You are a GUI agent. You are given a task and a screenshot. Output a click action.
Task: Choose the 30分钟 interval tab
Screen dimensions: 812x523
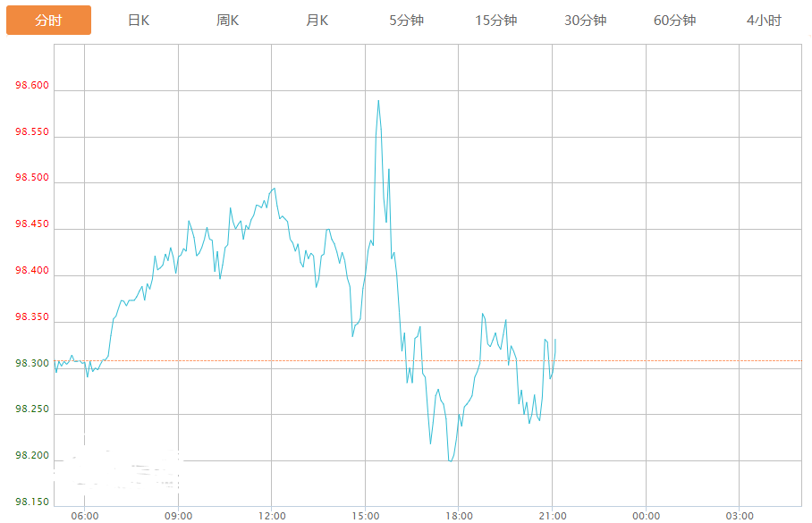coord(586,21)
